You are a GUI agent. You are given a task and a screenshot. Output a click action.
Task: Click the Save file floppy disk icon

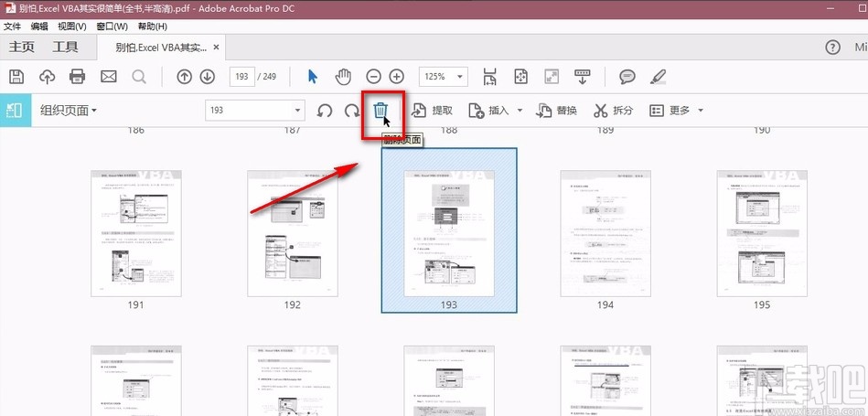click(16, 76)
